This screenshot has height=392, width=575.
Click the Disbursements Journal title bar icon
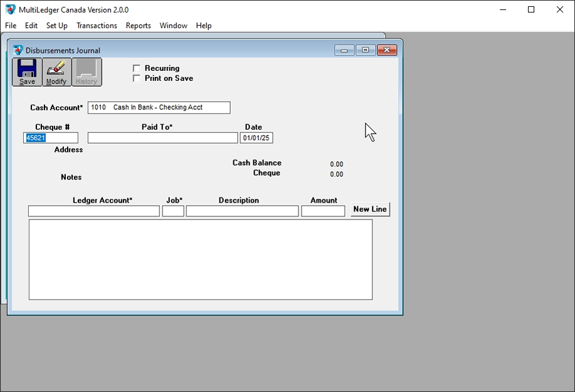coord(18,50)
